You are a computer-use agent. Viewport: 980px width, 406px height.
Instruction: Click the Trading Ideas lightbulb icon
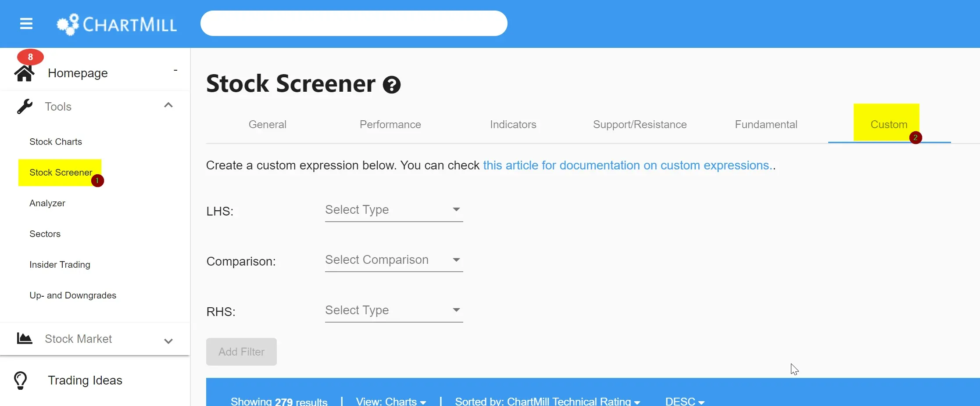tap(21, 381)
